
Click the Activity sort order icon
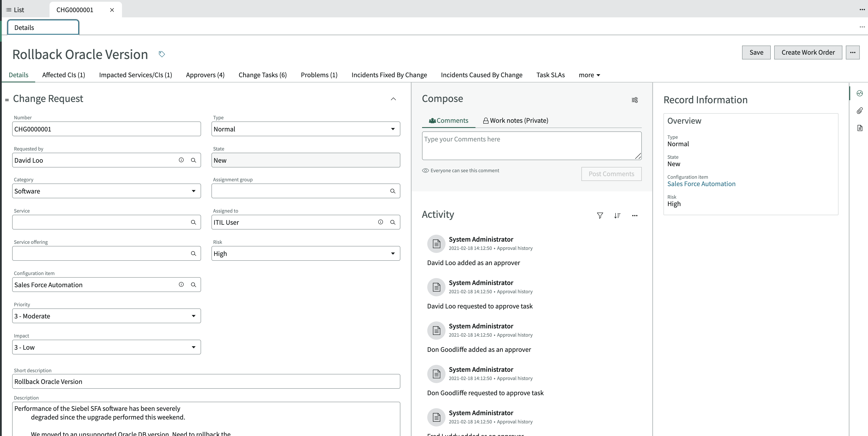[617, 215]
